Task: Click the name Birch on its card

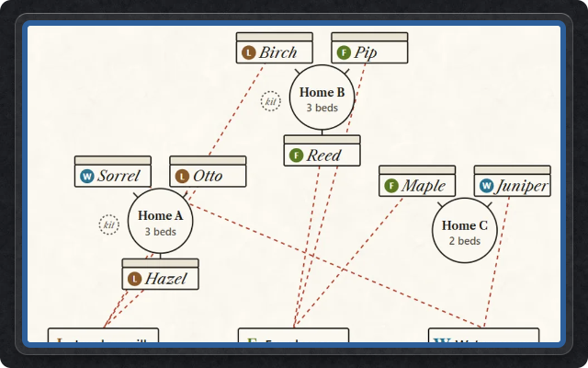Action: (x=277, y=52)
